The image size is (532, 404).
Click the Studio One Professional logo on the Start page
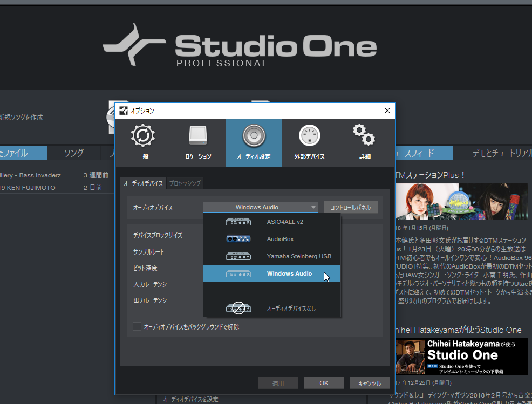(x=240, y=45)
